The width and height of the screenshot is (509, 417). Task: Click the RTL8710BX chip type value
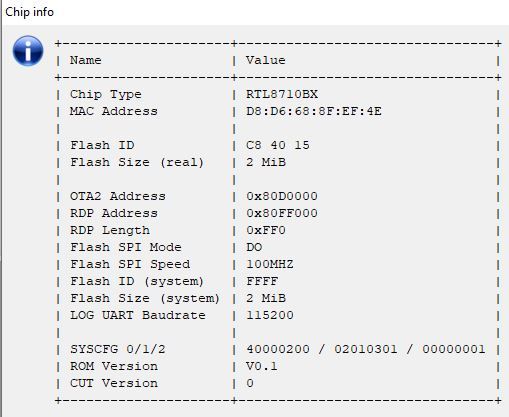282,94
